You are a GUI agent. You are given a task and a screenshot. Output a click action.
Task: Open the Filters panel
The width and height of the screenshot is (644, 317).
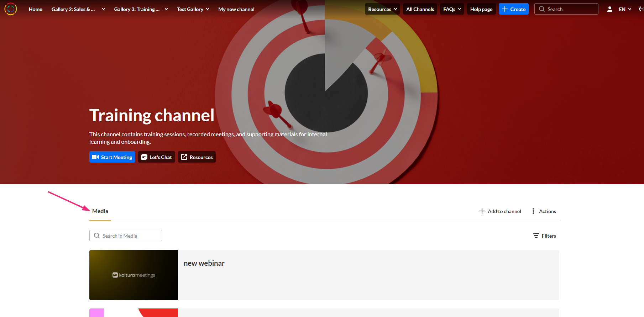545,236
